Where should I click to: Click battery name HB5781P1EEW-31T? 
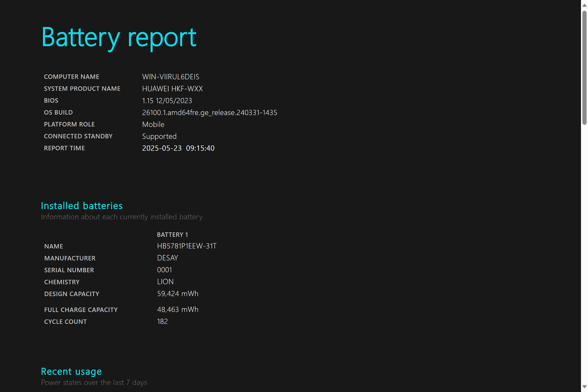click(x=187, y=246)
